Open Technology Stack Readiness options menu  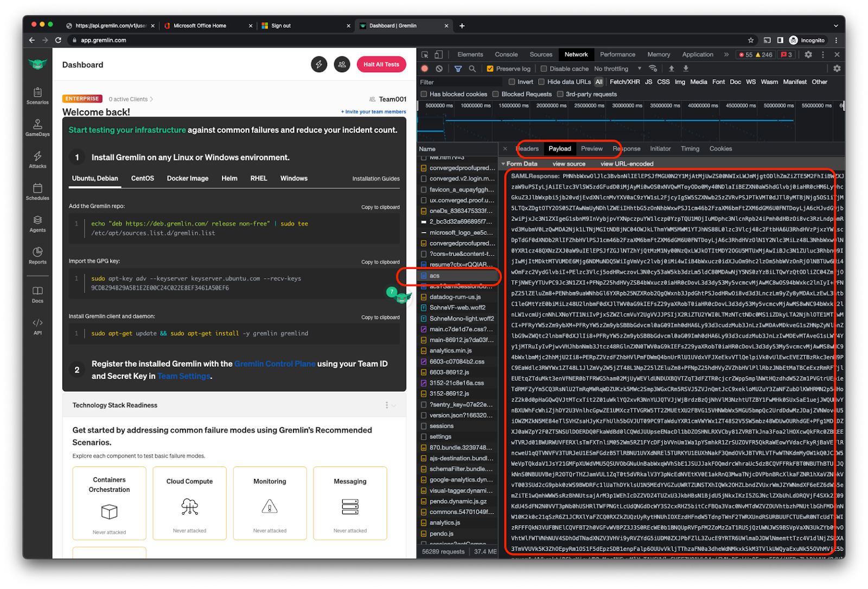pyautogui.click(x=387, y=405)
